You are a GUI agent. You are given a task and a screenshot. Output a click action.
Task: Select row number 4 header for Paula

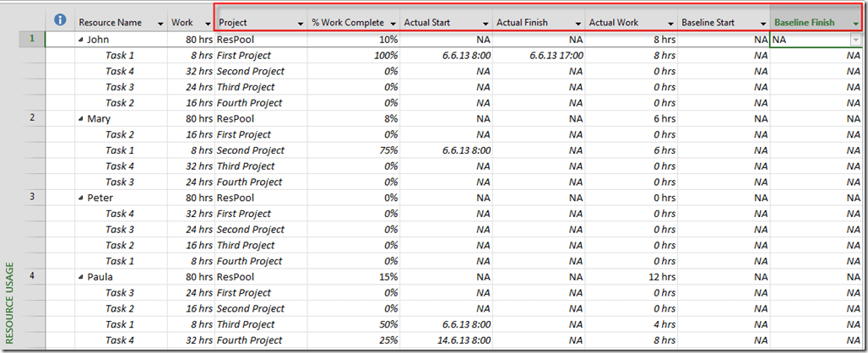(31, 276)
